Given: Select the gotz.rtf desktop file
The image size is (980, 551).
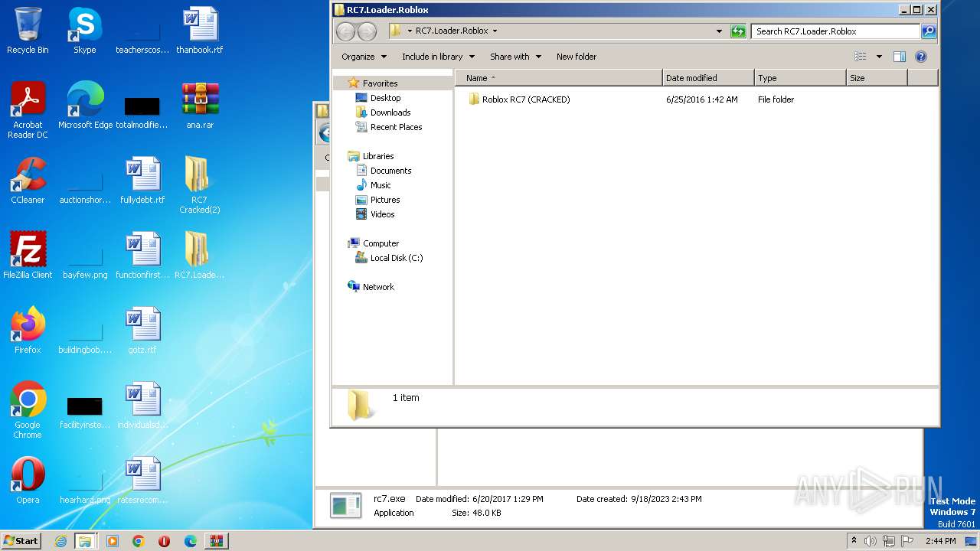Looking at the screenshot, I should [142, 331].
